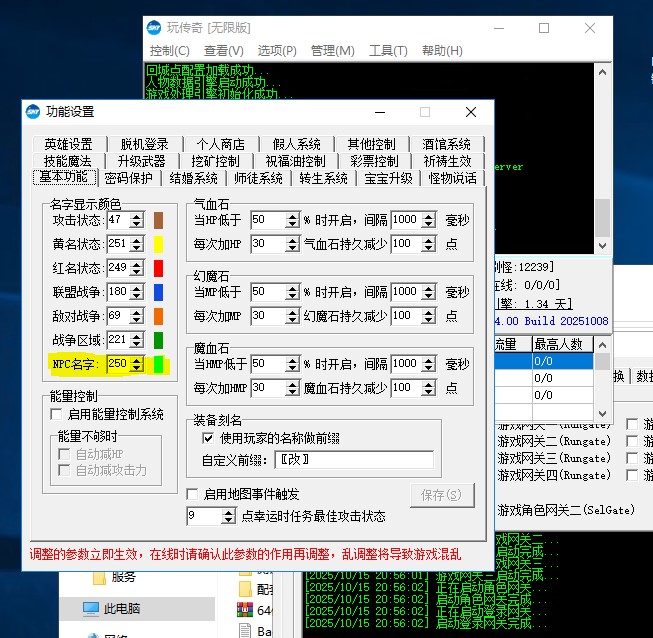653x638 pixels.
Task: Uncheck 使用玩家的名称做前缀 checkbox
Action: pos(208,438)
